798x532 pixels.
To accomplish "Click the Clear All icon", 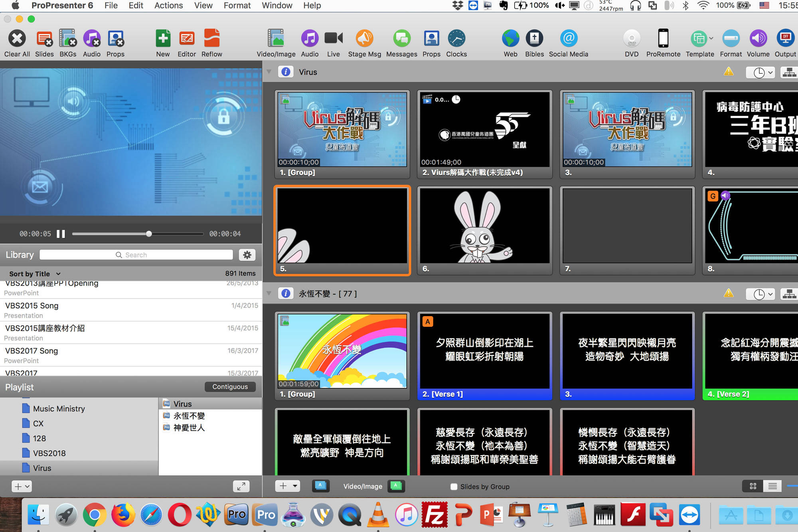I will click(x=17, y=39).
